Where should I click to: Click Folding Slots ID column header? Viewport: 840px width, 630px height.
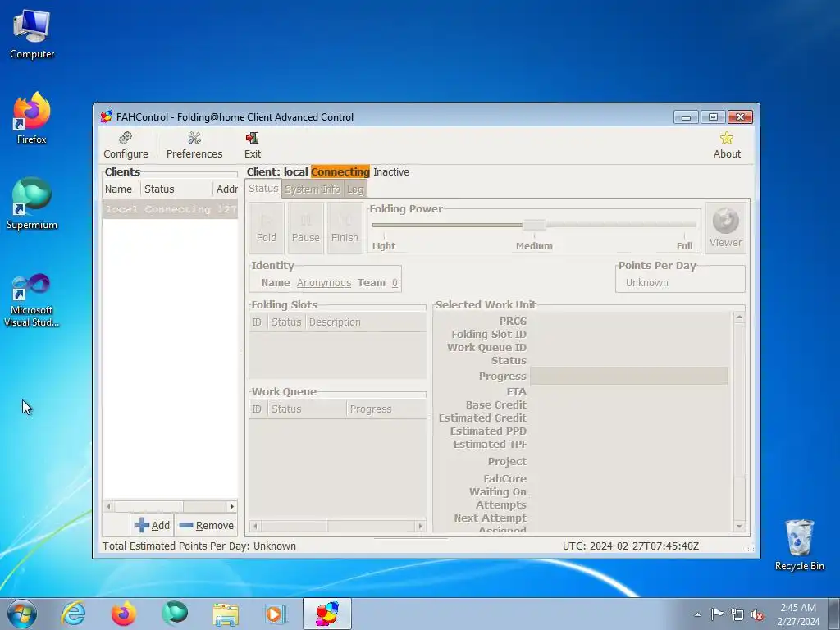pos(257,322)
